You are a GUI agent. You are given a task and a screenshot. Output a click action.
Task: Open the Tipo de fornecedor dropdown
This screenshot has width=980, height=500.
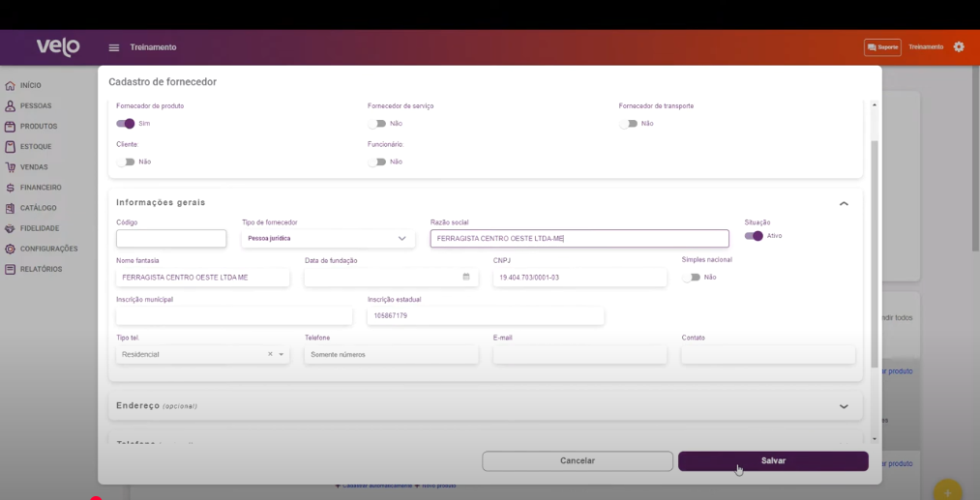[x=328, y=239]
